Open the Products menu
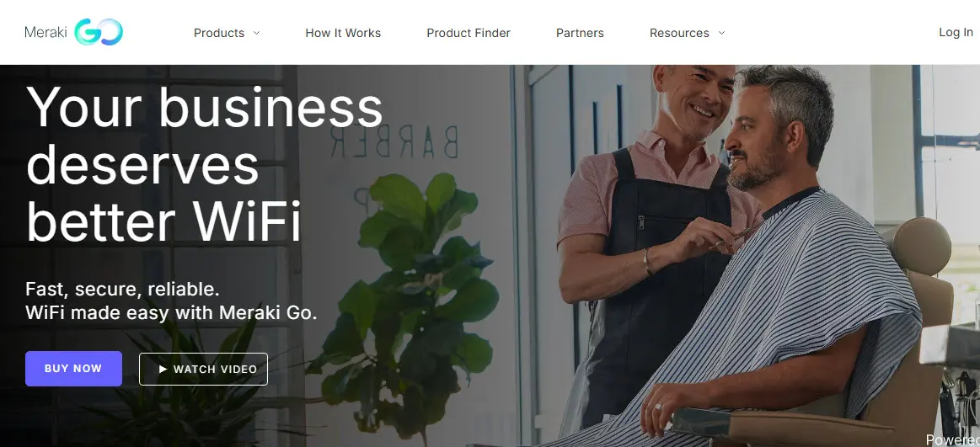The image size is (980, 447). (219, 33)
